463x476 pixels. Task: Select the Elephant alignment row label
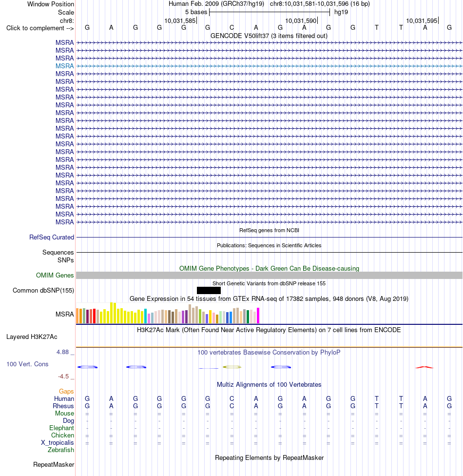[x=61, y=428]
